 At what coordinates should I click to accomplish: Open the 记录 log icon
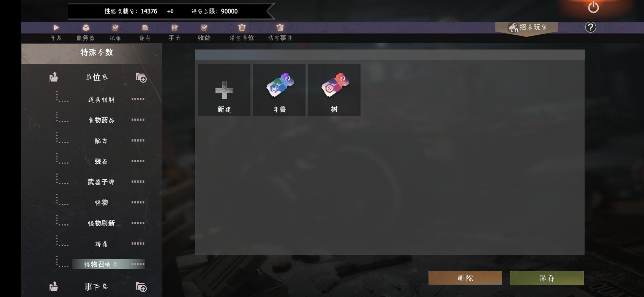115,28
